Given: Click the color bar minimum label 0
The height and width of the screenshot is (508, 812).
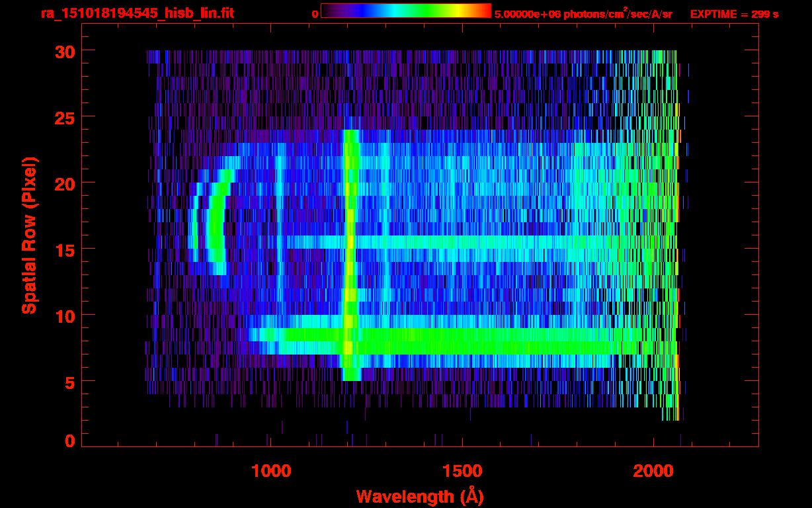Looking at the screenshot, I should (315, 14).
